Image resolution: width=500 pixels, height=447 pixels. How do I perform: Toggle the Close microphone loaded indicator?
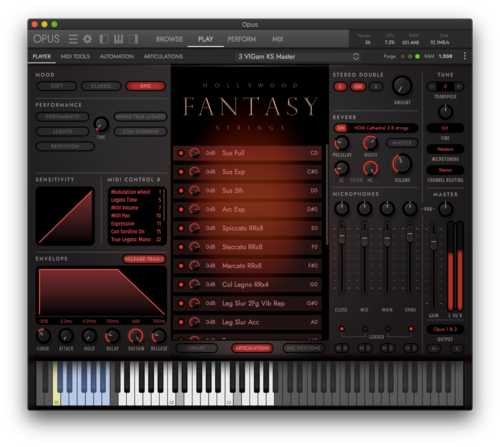(x=342, y=329)
